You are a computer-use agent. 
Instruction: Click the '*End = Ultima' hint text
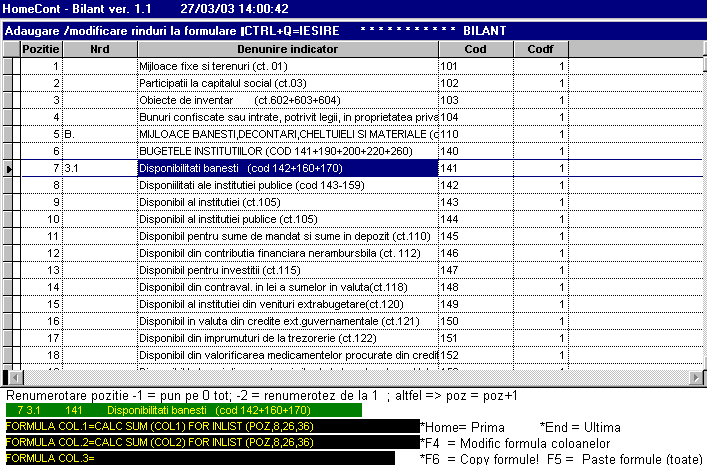580,427
